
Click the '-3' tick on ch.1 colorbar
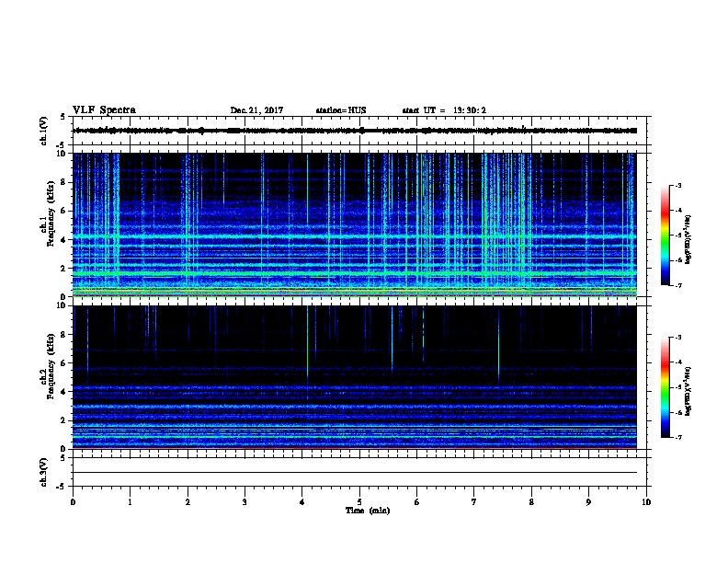(677, 185)
